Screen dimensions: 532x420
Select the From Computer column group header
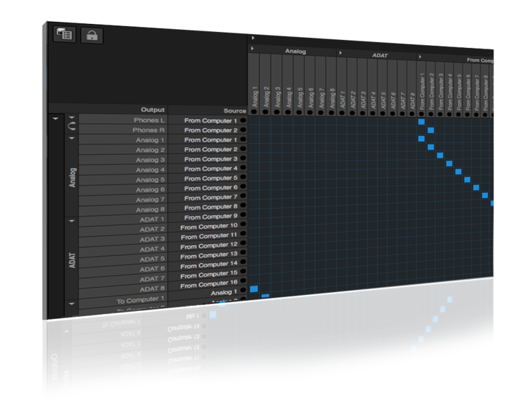point(479,60)
